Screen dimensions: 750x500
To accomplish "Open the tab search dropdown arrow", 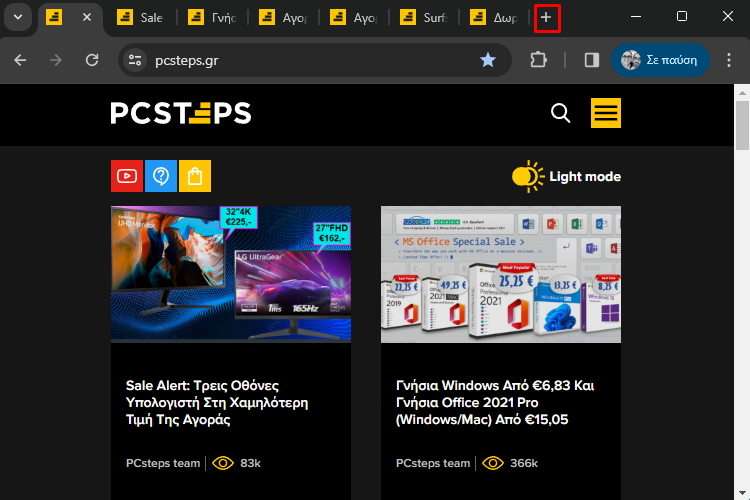I will click(x=18, y=17).
